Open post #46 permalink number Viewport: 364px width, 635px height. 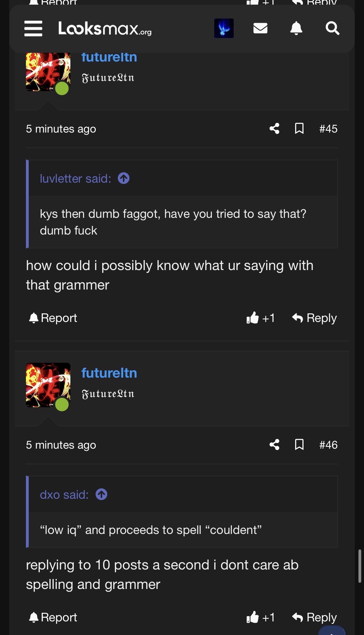pyautogui.click(x=328, y=445)
